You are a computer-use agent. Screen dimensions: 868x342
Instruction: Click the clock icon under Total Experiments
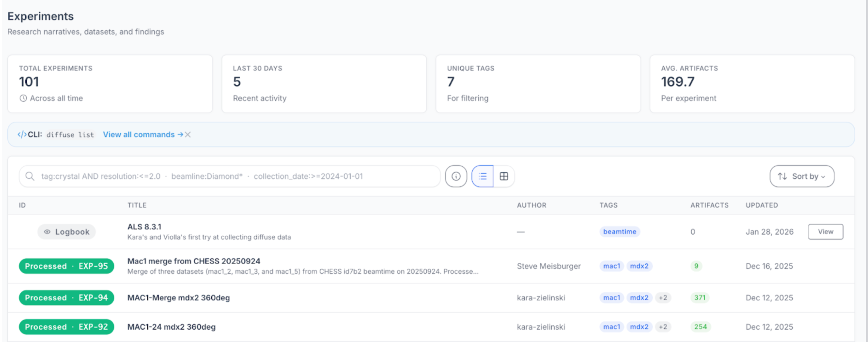point(23,98)
